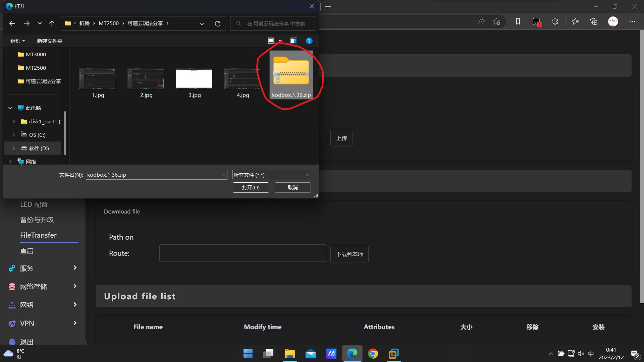Go up one folder level
The image size is (644, 362).
coord(52,23)
